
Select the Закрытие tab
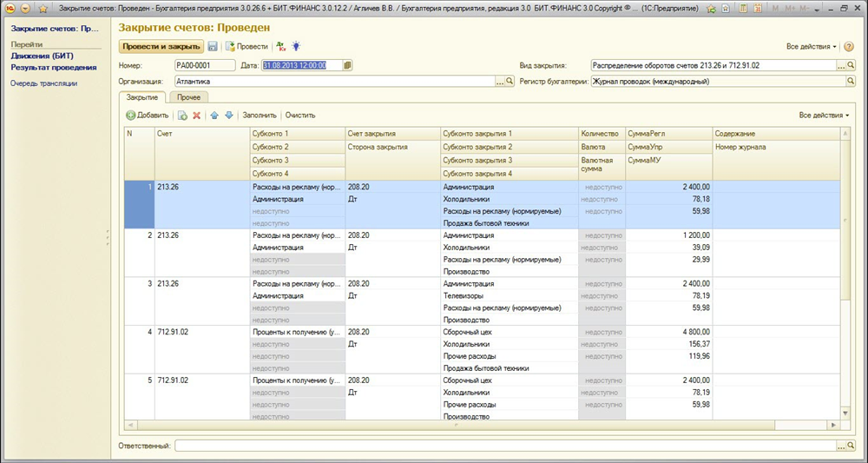(142, 97)
